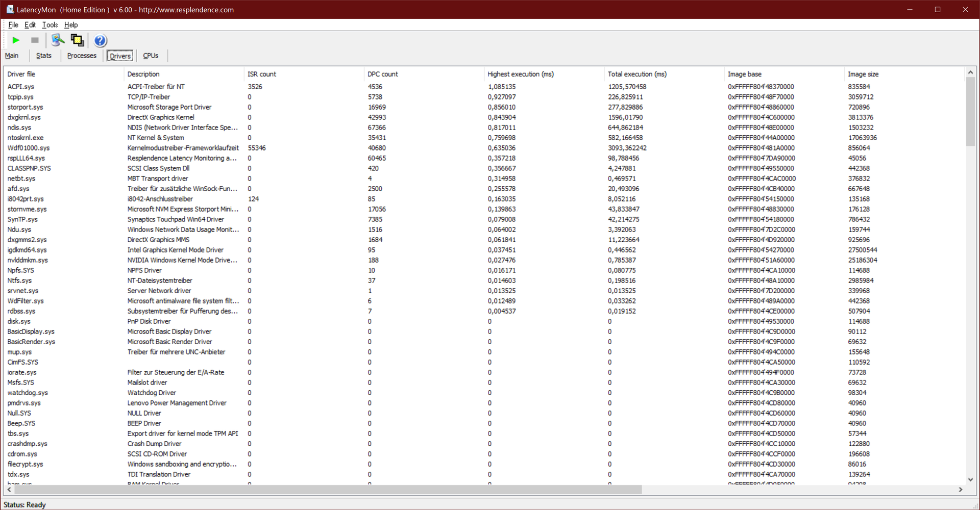
Task: Start monitoring with the green play icon
Action: [x=16, y=40]
